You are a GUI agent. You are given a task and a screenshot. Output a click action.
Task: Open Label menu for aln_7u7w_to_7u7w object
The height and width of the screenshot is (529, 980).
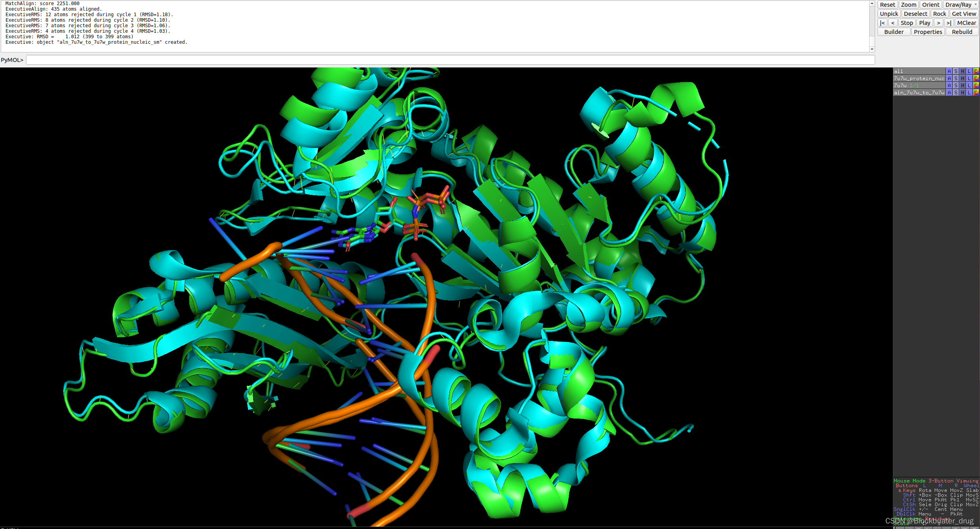(x=969, y=93)
